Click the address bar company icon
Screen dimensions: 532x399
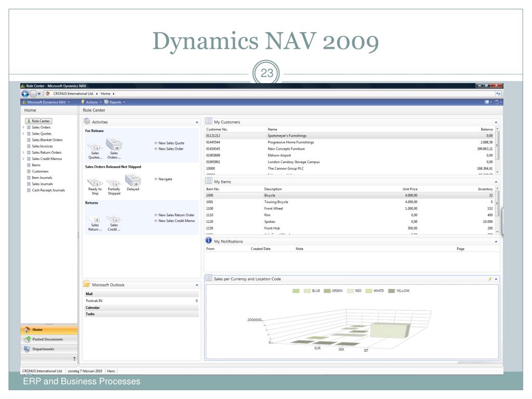[x=47, y=94]
